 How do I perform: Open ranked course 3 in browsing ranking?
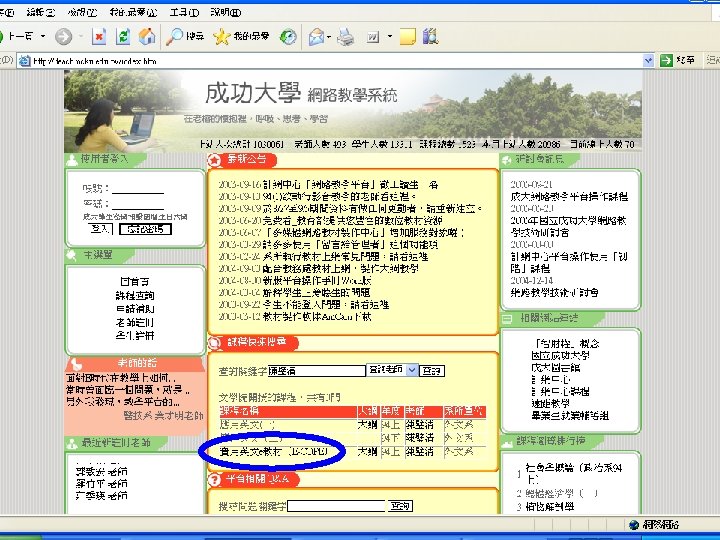(x=550, y=506)
